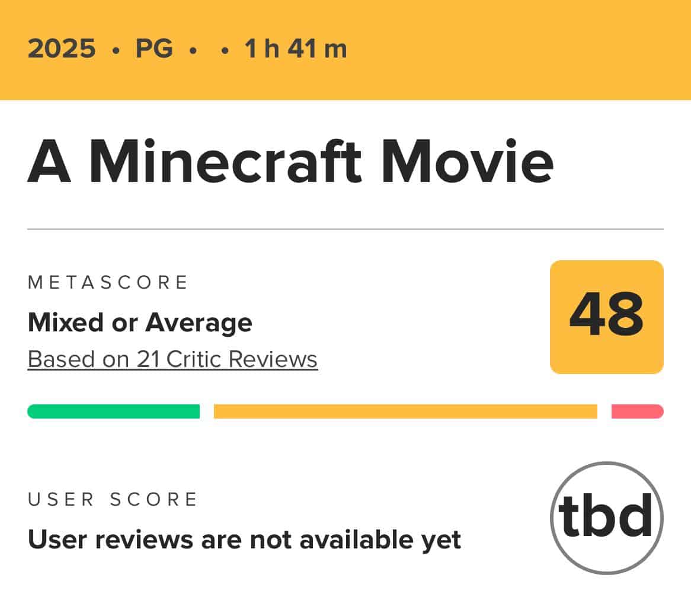Click the horizontal divider under the title
Image resolution: width=691 pixels, height=616 pixels.
(x=345, y=229)
